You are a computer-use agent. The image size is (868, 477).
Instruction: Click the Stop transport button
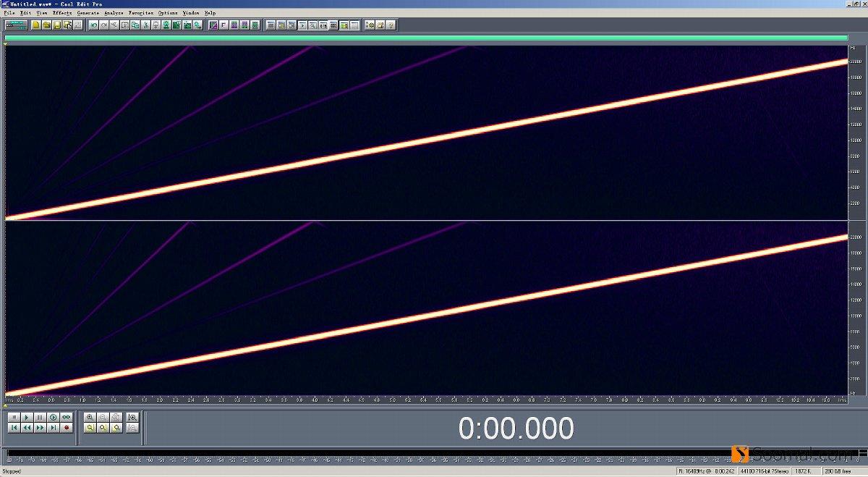pos(14,418)
